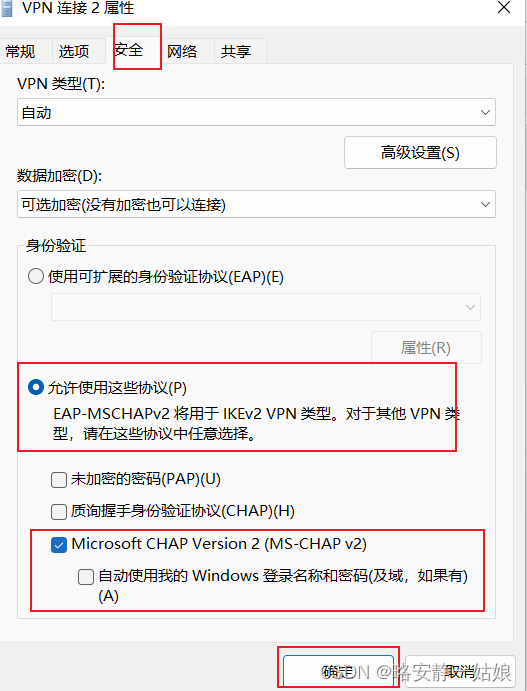
Task: Select the EAP authentication radio button
Action: coord(36,276)
